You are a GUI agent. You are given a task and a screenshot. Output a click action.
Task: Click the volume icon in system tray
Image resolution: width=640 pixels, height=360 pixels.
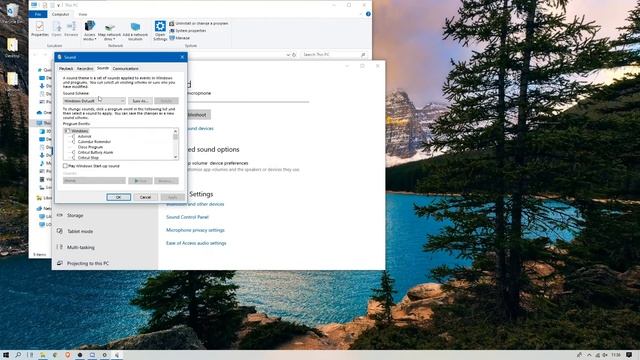[604, 355]
